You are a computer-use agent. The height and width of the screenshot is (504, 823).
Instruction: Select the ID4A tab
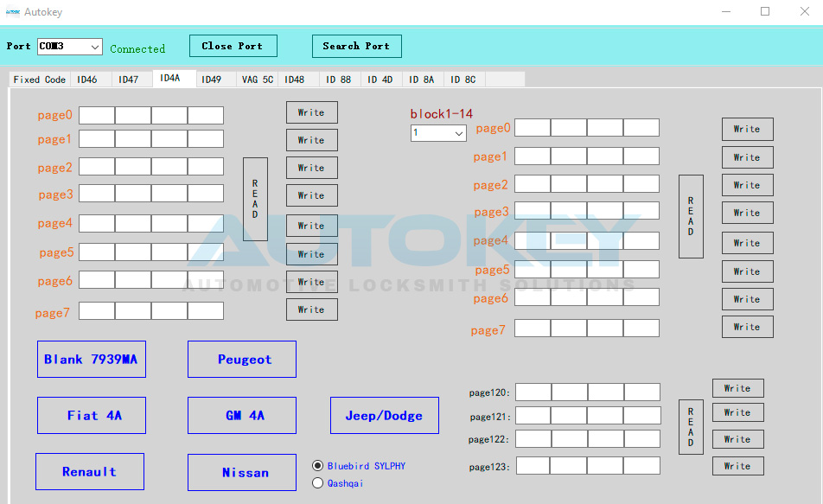click(175, 78)
